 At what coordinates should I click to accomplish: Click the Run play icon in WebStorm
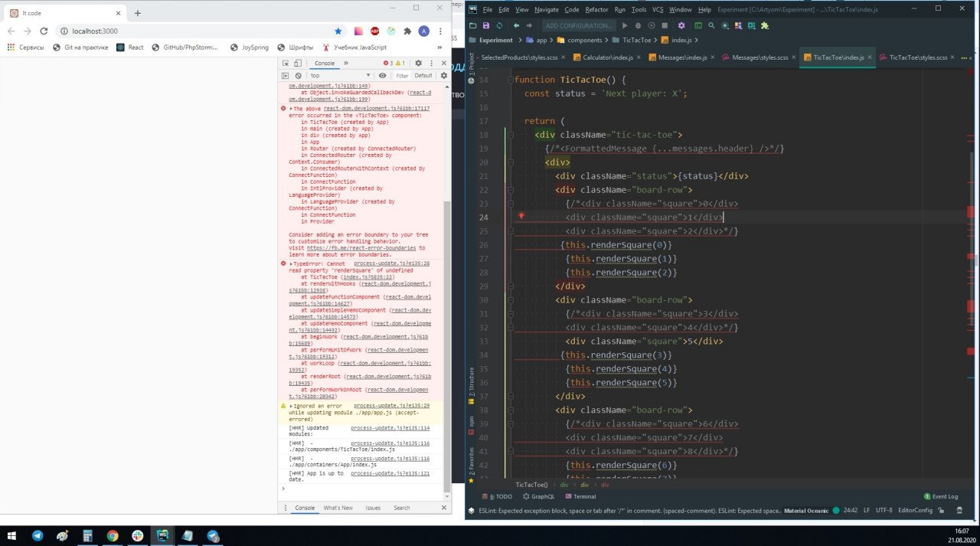point(625,25)
